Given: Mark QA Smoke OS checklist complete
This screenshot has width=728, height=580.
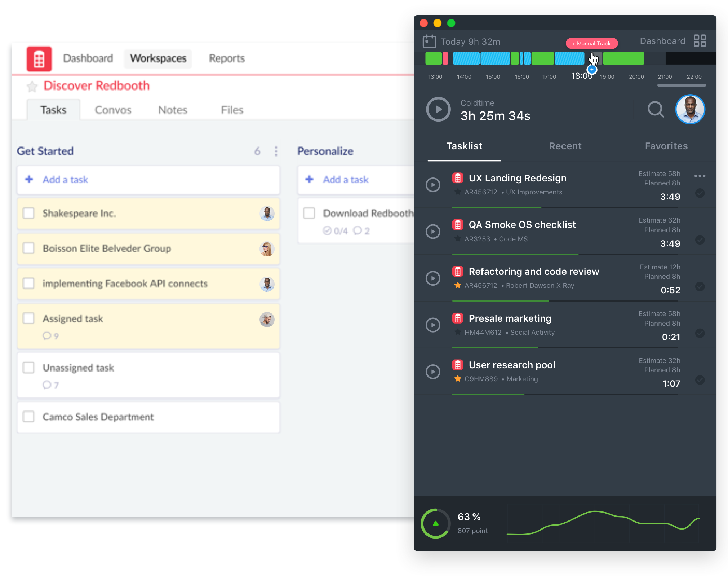Looking at the screenshot, I should pyautogui.click(x=700, y=240).
